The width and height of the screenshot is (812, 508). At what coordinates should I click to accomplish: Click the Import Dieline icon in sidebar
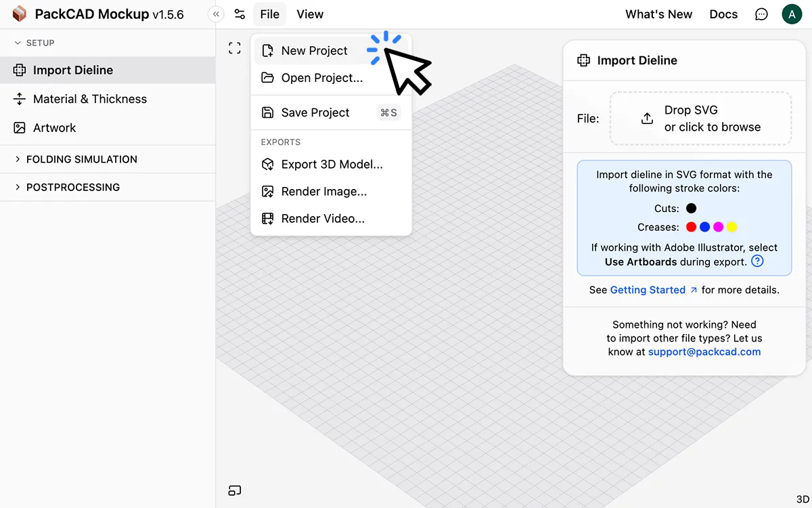coord(20,70)
